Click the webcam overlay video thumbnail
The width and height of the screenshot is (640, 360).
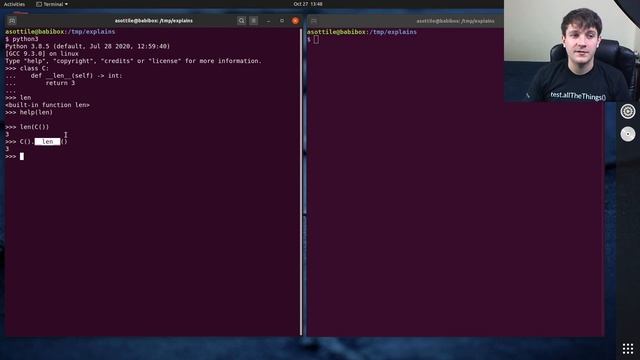click(x=572, y=51)
